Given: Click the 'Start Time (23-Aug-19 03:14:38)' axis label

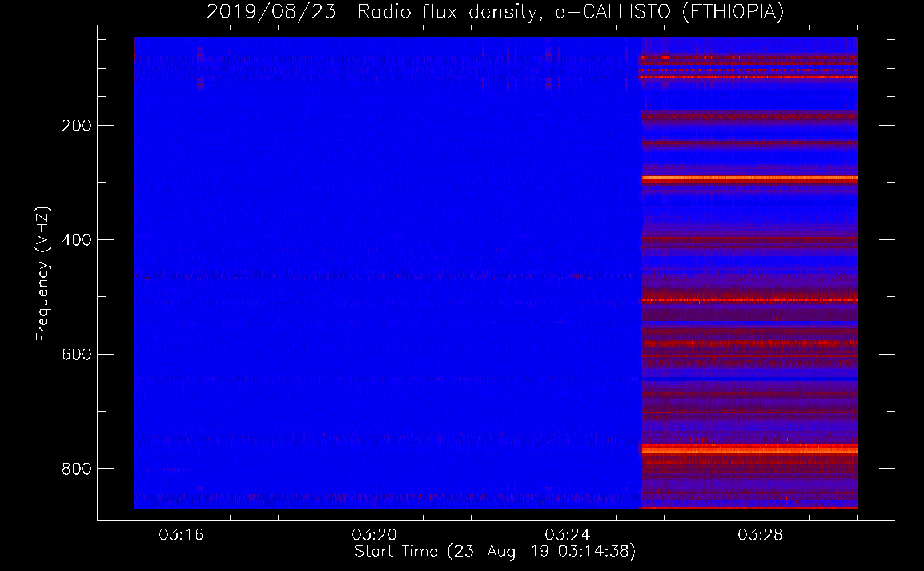Looking at the screenshot, I should [495, 552].
